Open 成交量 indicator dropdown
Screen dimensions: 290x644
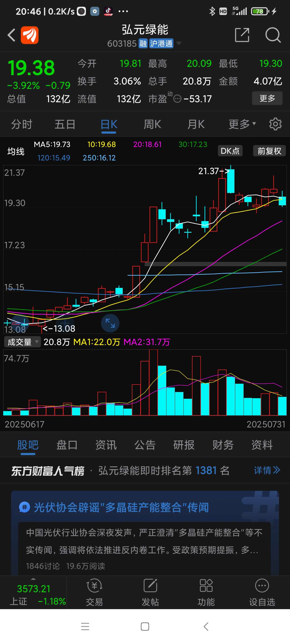(x=23, y=342)
